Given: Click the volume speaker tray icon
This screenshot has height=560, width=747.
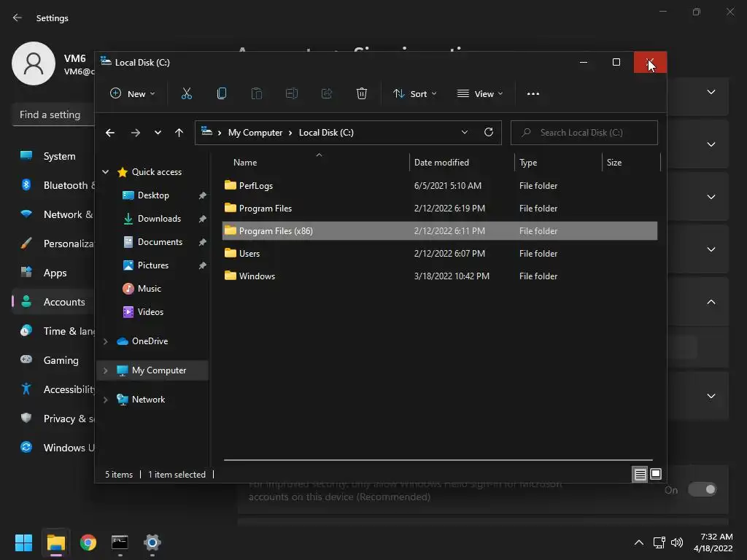Looking at the screenshot, I should (677, 542).
